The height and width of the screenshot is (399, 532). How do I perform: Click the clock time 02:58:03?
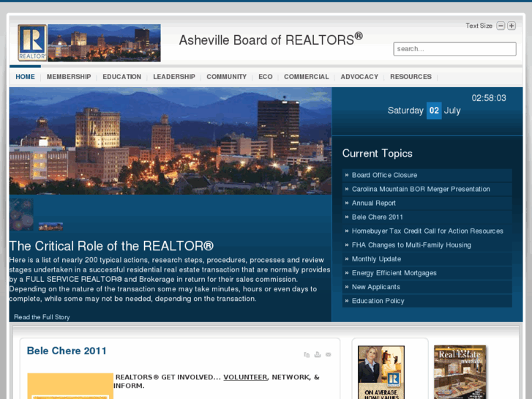tap(489, 98)
